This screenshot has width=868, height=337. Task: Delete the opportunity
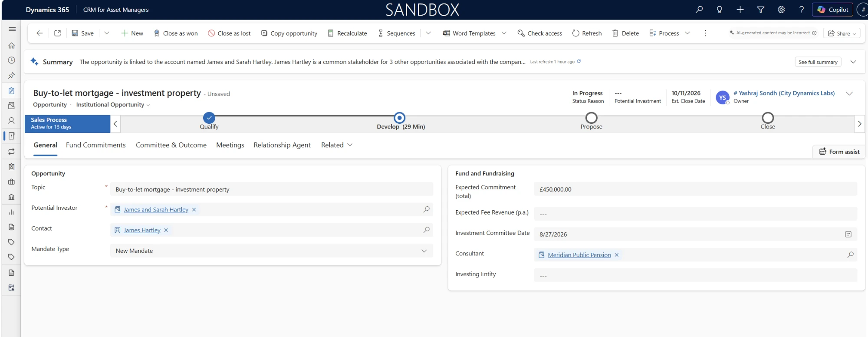click(x=625, y=33)
